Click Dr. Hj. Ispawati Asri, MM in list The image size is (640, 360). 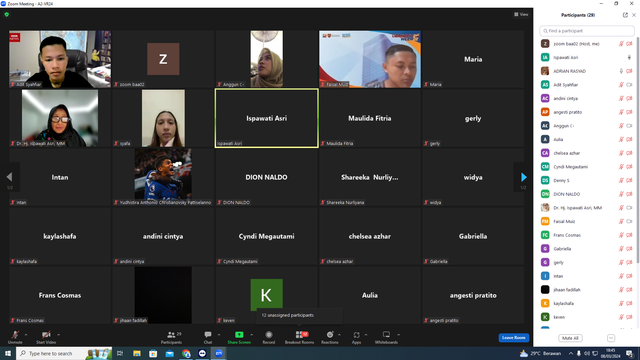click(587, 208)
